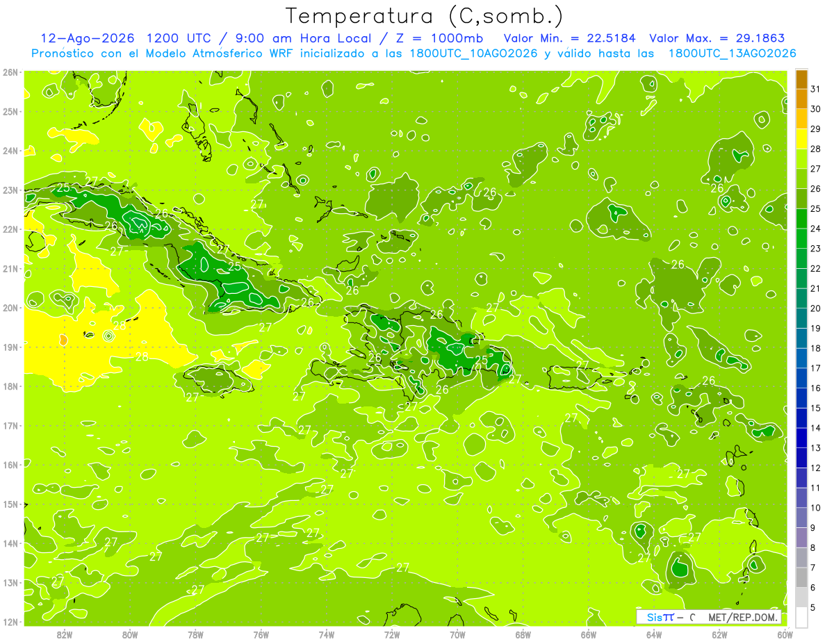Viewport: 834px width, 644px height.
Task: Click the longitude label "76W"
Action: [x=261, y=634]
